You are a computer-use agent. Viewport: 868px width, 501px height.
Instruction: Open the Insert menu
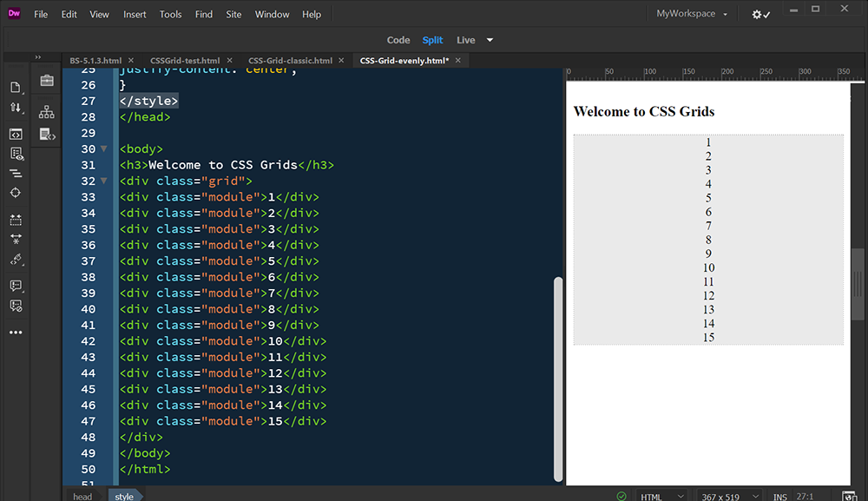click(135, 14)
